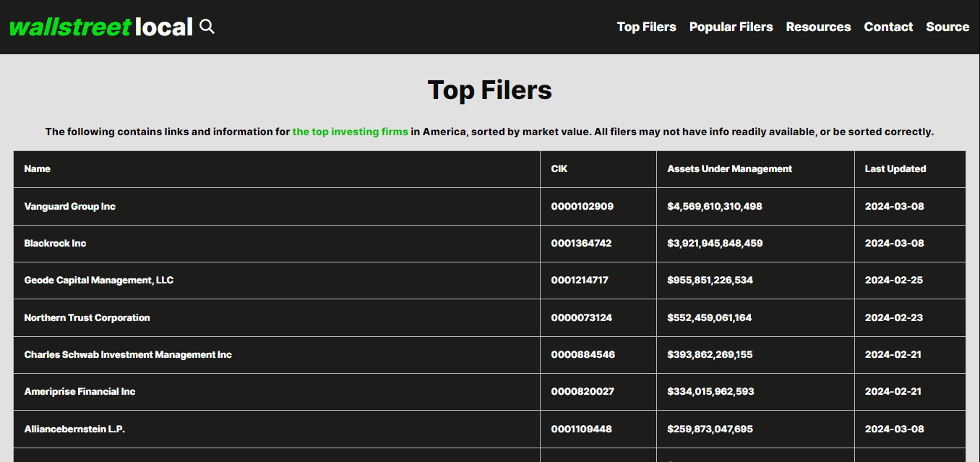Image resolution: width=980 pixels, height=462 pixels.
Task: Follow 'the top investing firms' green link
Action: click(350, 132)
